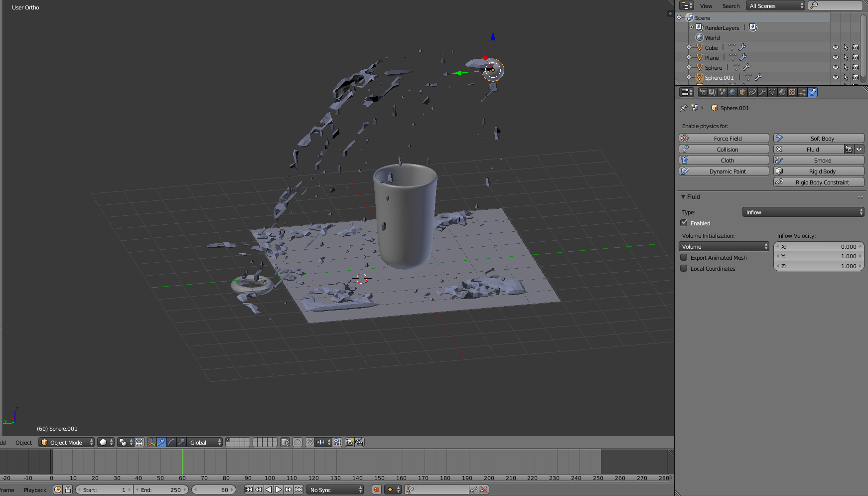Expand the Cube tree item
Image resolution: width=868 pixels, height=496 pixels.
[x=689, y=47]
